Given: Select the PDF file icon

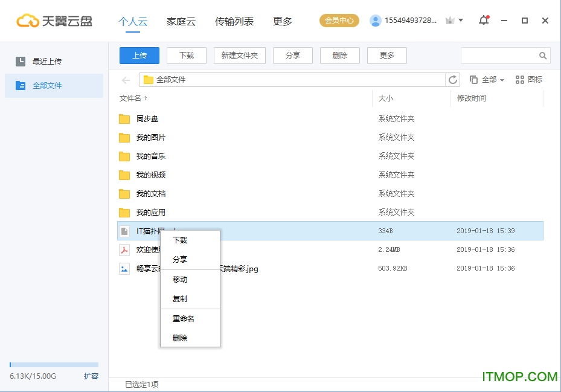Looking at the screenshot, I should (124, 249).
